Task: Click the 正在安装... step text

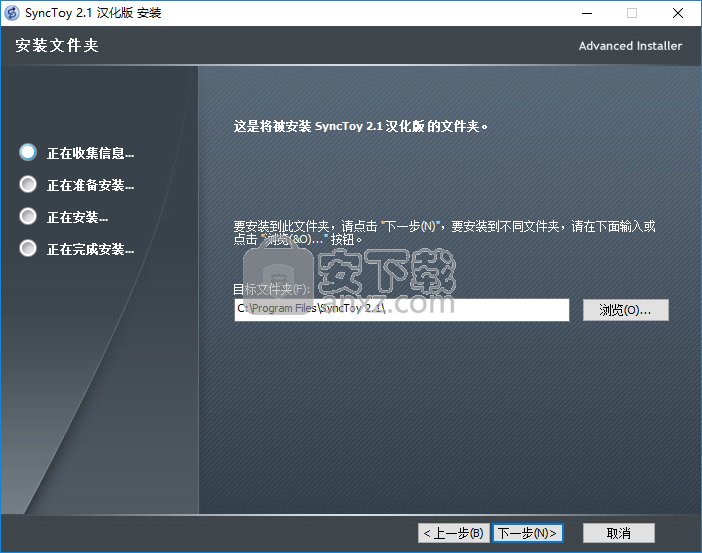Action: pos(77,218)
